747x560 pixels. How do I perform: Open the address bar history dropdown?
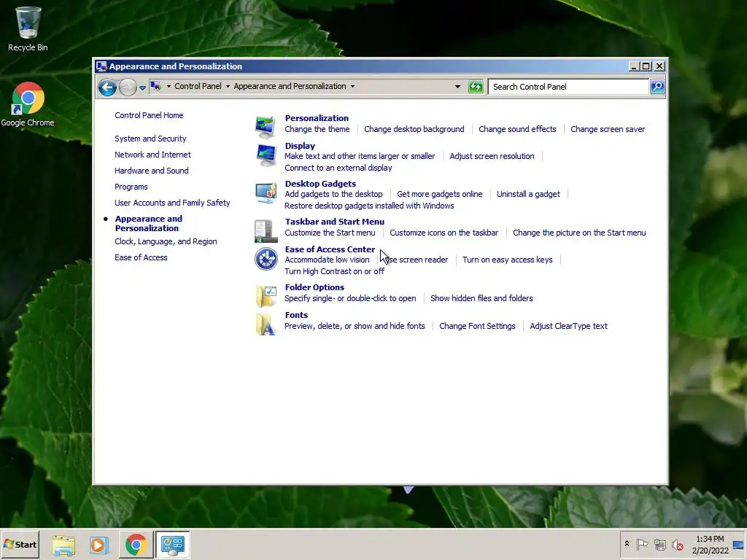tap(457, 87)
